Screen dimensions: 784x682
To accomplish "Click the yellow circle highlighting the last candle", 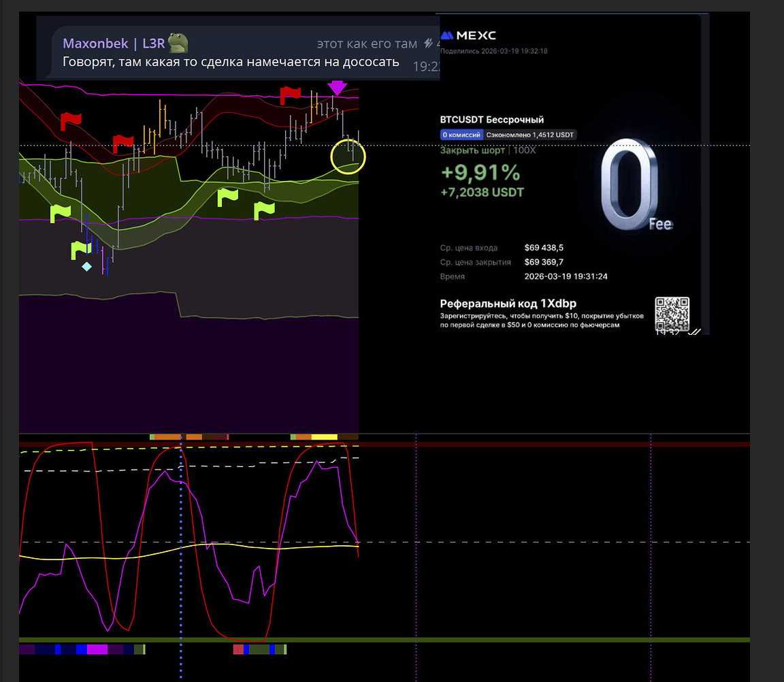I will 348,157.
